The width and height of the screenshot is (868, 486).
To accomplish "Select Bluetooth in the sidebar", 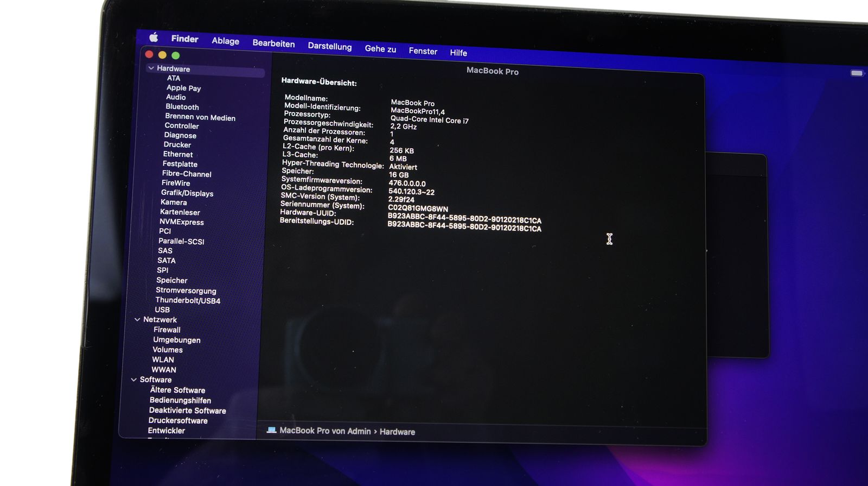I will click(x=182, y=107).
